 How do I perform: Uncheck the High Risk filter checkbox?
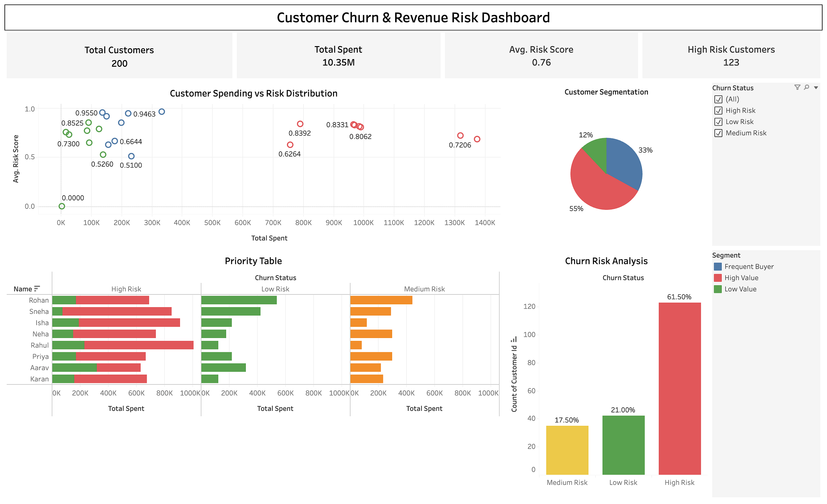(x=718, y=110)
